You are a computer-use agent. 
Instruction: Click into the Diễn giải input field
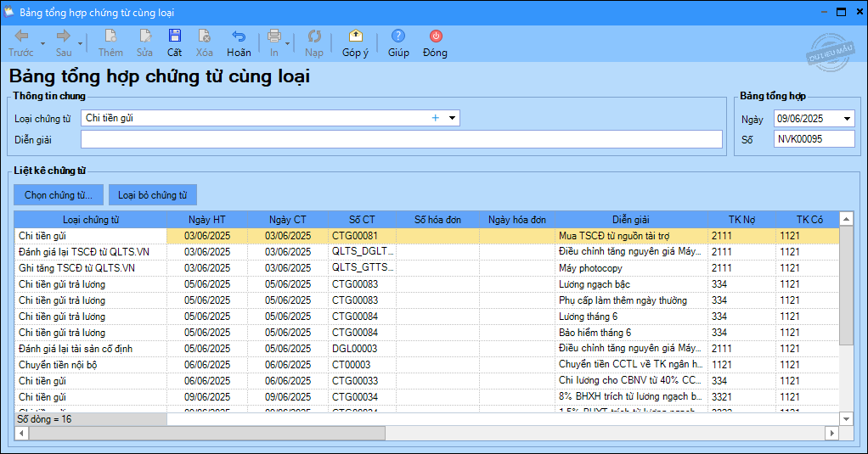click(402, 139)
